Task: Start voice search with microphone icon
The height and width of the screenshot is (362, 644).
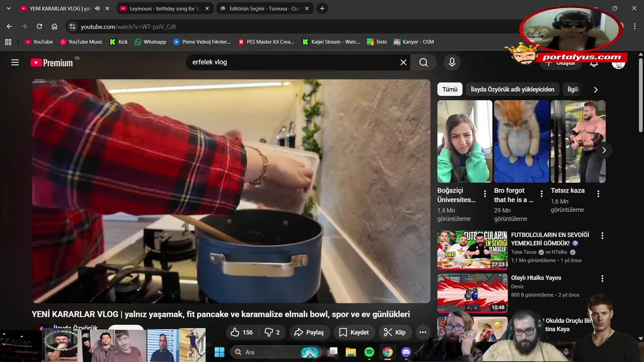Action: 452,62
